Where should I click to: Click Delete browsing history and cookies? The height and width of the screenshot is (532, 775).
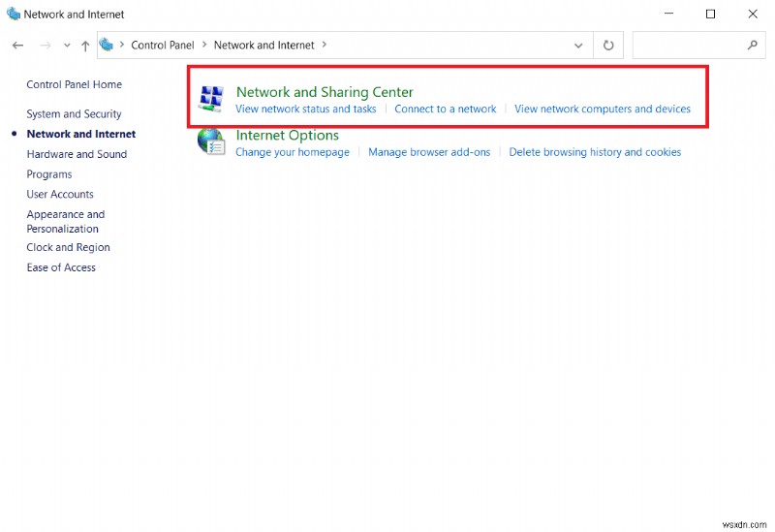click(595, 152)
